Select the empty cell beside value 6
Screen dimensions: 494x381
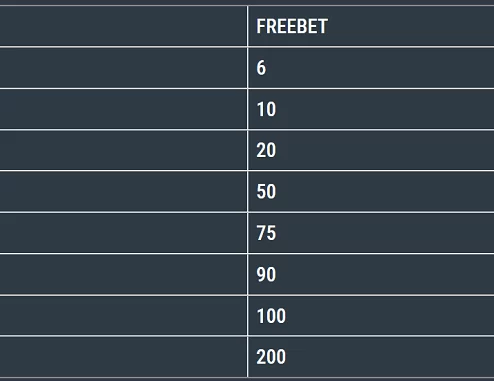(x=123, y=68)
